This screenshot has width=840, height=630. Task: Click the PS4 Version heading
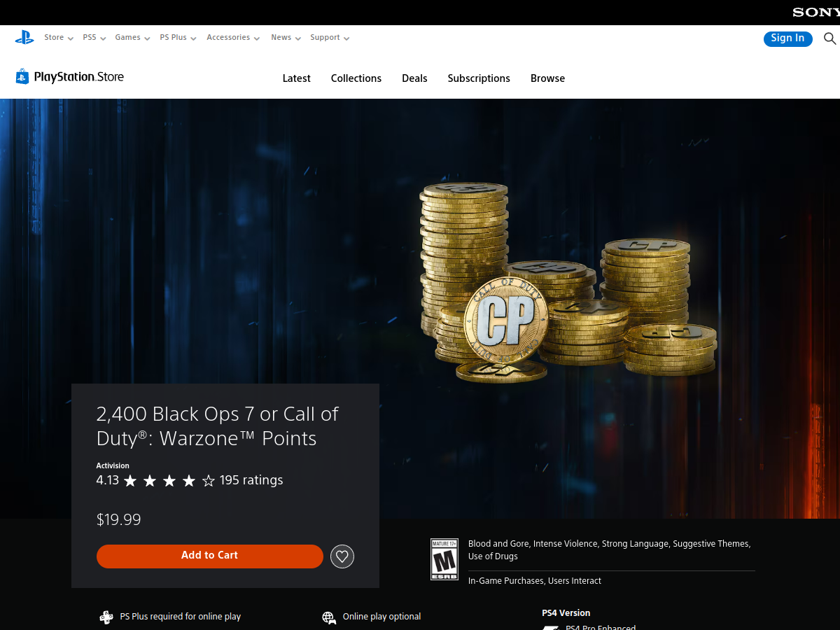(x=566, y=613)
